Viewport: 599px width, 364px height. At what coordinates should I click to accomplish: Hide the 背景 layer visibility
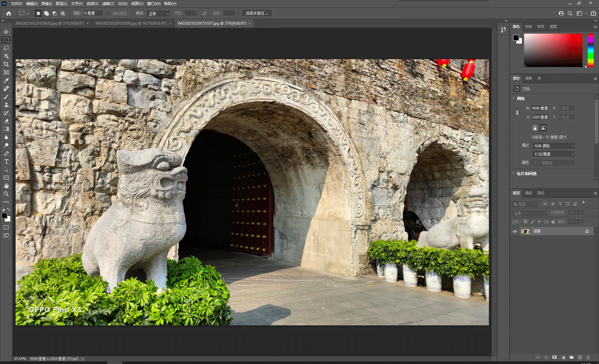[x=515, y=231]
